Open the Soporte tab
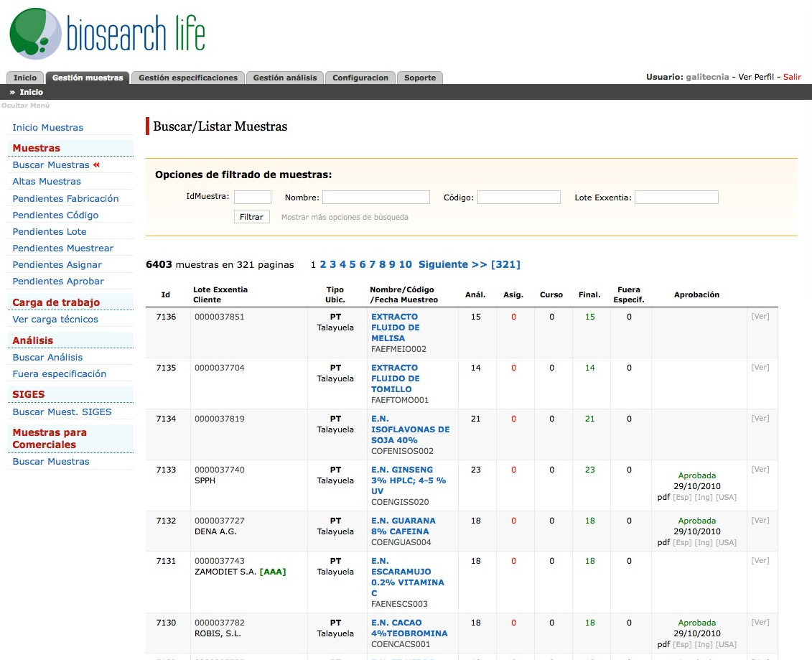The image size is (812, 660). pyautogui.click(x=420, y=78)
